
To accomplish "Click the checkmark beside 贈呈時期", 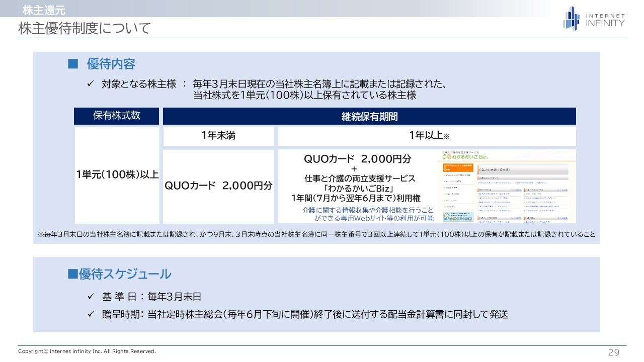I will [x=91, y=314].
